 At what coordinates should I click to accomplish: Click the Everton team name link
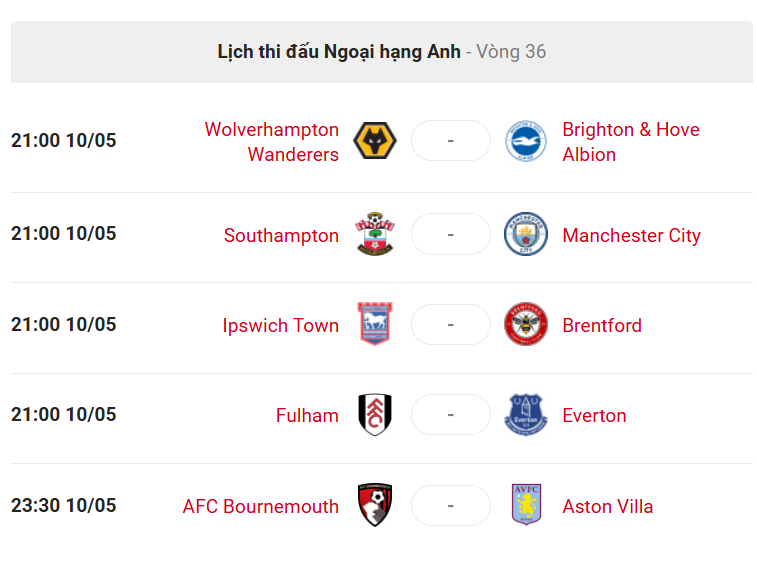(594, 416)
